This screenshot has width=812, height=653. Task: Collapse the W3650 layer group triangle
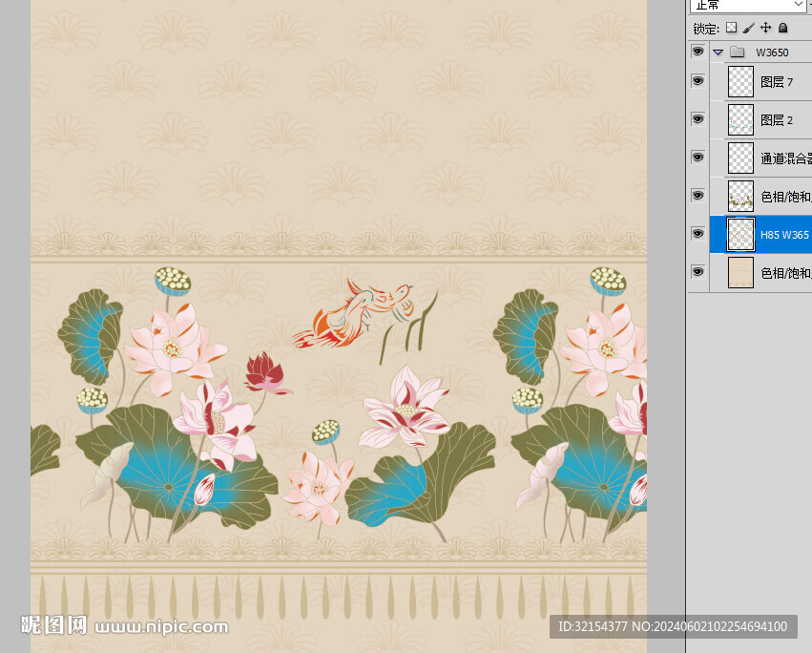tap(718, 53)
